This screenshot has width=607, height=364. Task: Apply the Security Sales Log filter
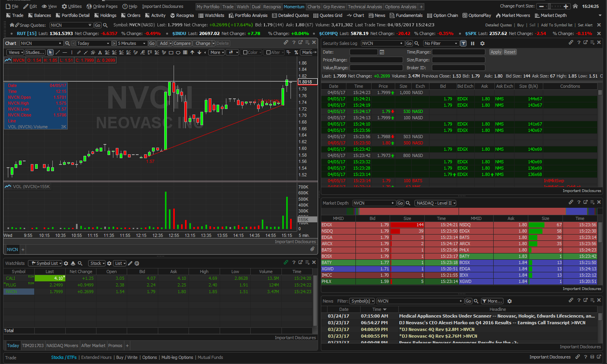[496, 52]
